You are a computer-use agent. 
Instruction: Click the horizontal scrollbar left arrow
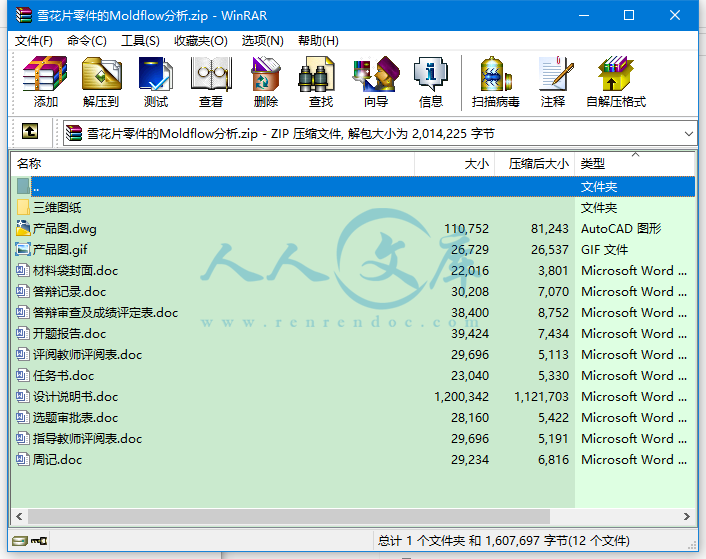[19, 516]
